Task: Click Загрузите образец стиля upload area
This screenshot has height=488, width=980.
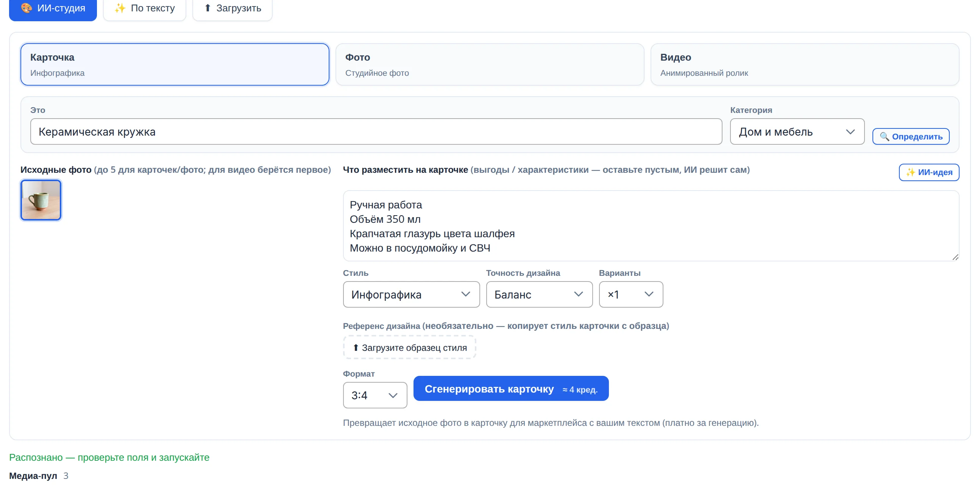Action: tap(410, 347)
